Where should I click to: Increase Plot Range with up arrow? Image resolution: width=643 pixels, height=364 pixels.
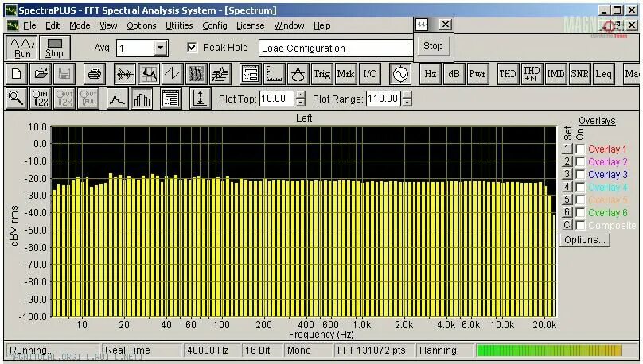pyautogui.click(x=407, y=95)
